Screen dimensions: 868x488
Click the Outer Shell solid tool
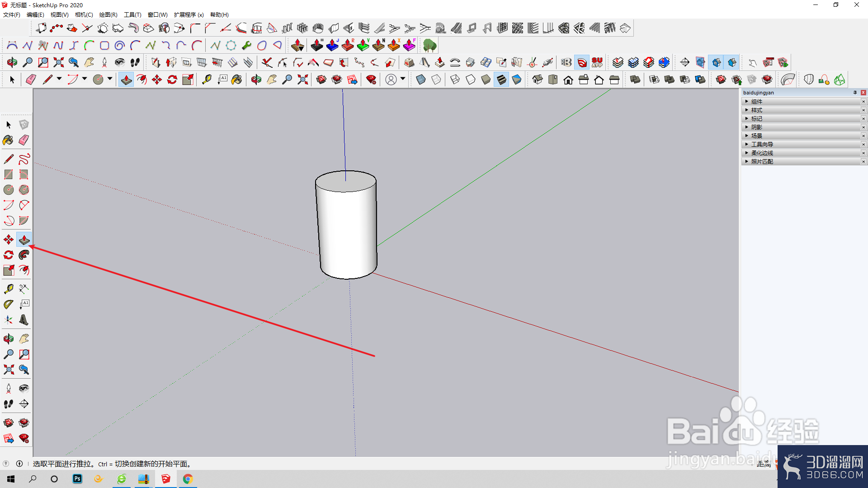point(635,80)
